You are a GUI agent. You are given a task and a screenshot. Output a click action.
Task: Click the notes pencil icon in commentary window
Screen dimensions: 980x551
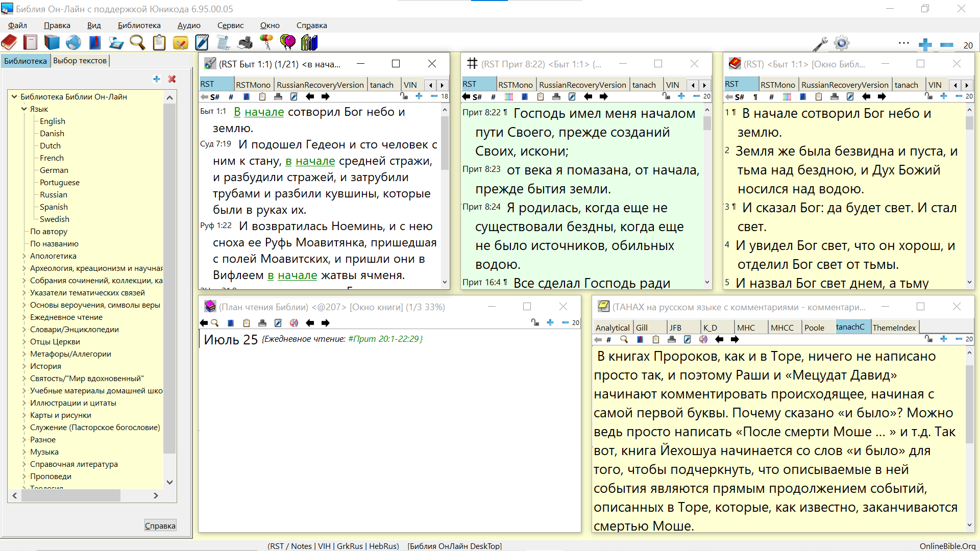(688, 339)
